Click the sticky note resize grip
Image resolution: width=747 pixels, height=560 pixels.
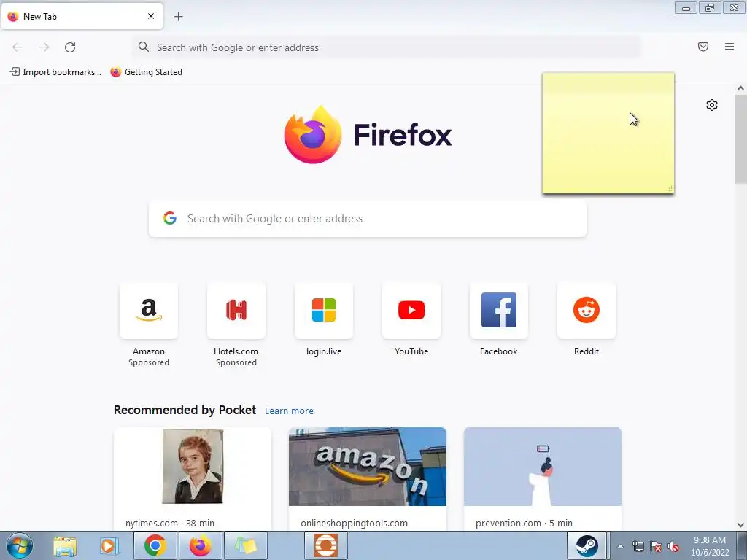(670, 189)
